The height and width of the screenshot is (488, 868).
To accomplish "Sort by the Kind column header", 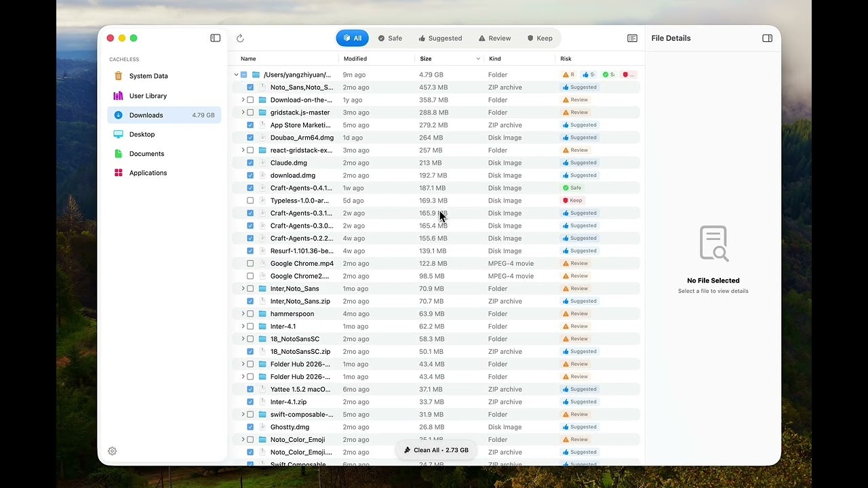I will click(x=495, y=59).
